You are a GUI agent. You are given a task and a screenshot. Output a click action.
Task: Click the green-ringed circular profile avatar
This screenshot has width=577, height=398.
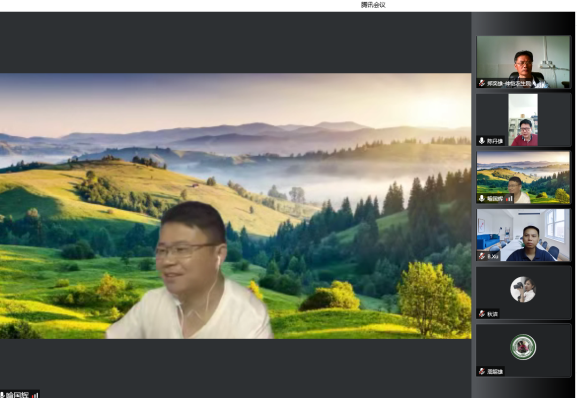point(523,347)
